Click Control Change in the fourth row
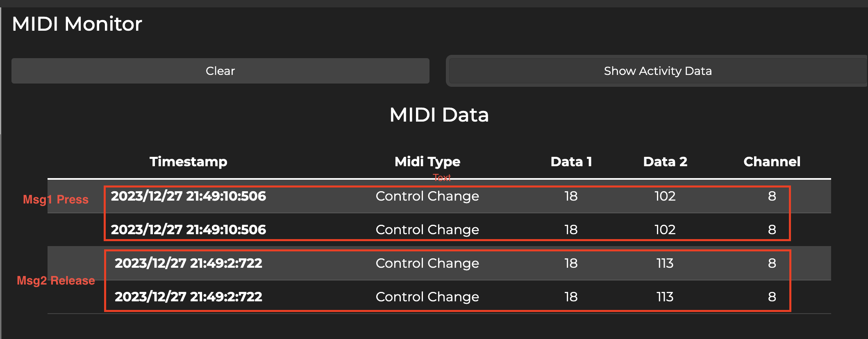Image resolution: width=868 pixels, height=339 pixels. [x=427, y=297]
